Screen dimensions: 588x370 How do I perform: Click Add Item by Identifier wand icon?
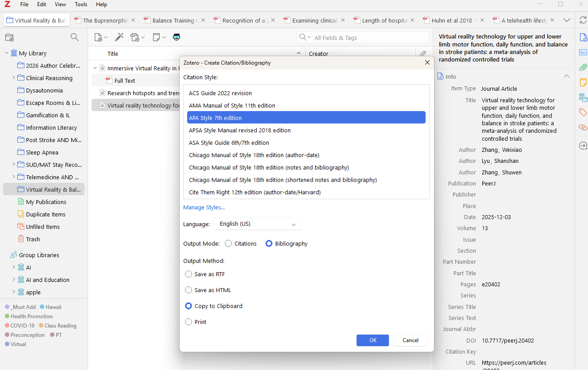click(119, 37)
